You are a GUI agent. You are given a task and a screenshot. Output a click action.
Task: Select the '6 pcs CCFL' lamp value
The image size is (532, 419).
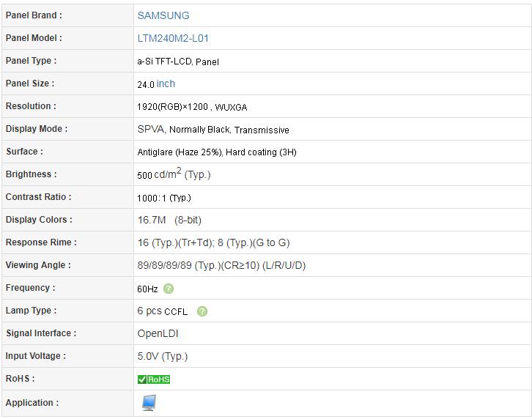163,311
